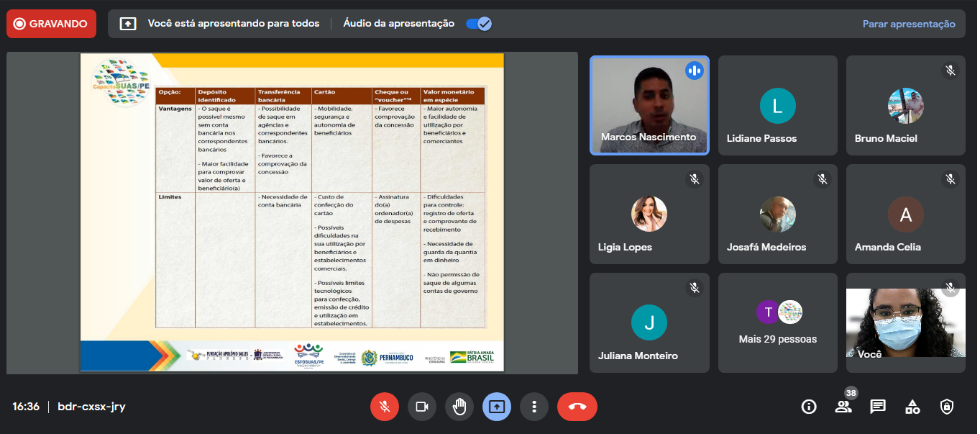Expand the Mais 29 pessoas tile
980x434 pixels.
pos(777,322)
